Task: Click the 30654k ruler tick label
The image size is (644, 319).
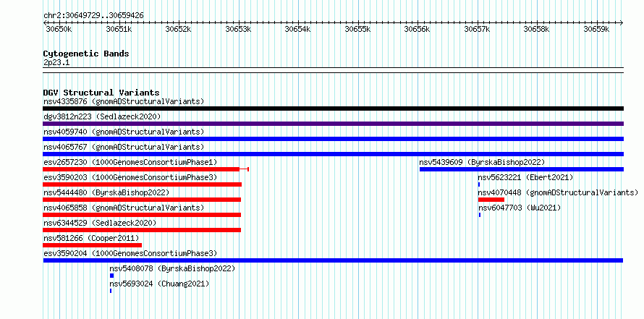Action: [x=298, y=29]
